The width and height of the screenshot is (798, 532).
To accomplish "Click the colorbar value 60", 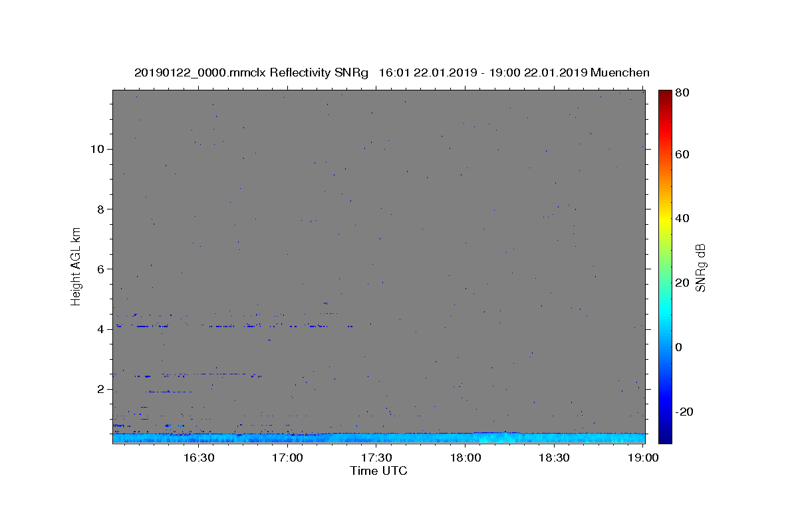I will click(x=684, y=154).
